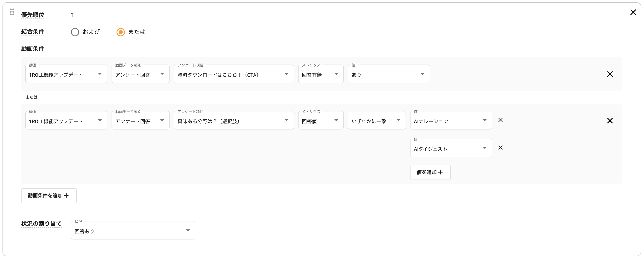Remove the first video condition row
Viewport: 644px width, 259px height.
[x=610, y=74]
